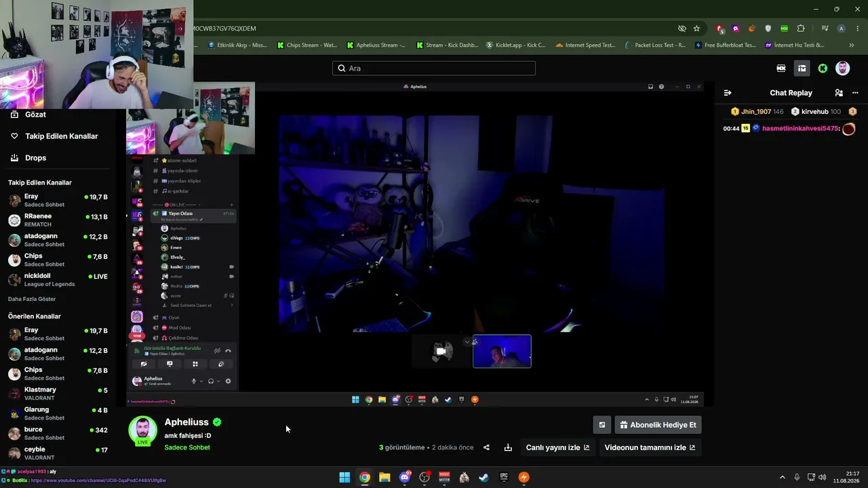The image size is (868, 488).
Task: Open Klastmary's recommended channel
Action: tap(58, 394)
